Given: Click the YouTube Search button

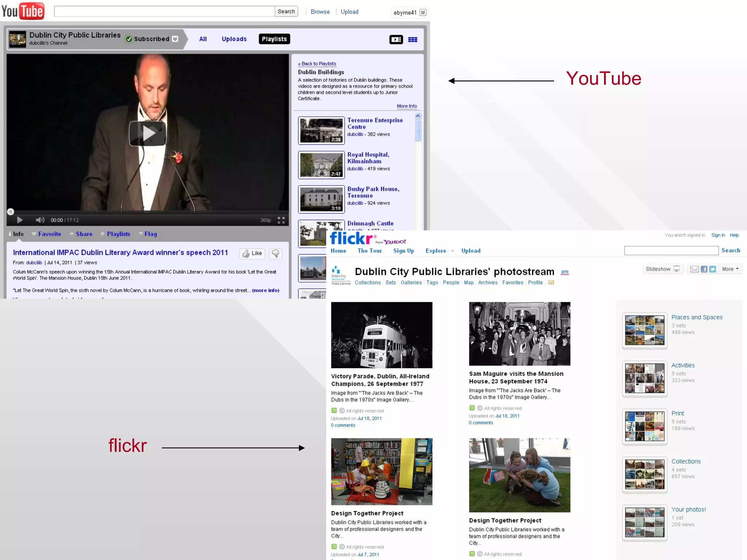Looking at the screenshot, I should pos(286,11).
